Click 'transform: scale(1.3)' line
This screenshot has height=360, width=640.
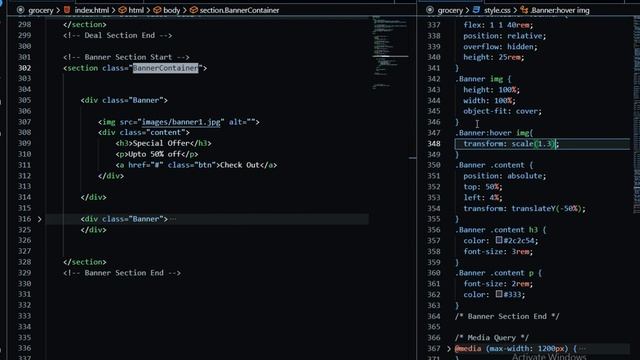[x=511, y=144]
